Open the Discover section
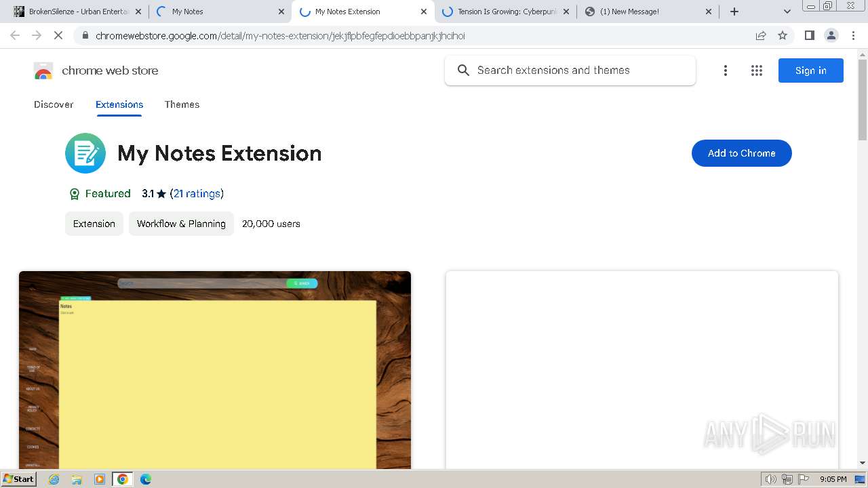 [54, 104]
